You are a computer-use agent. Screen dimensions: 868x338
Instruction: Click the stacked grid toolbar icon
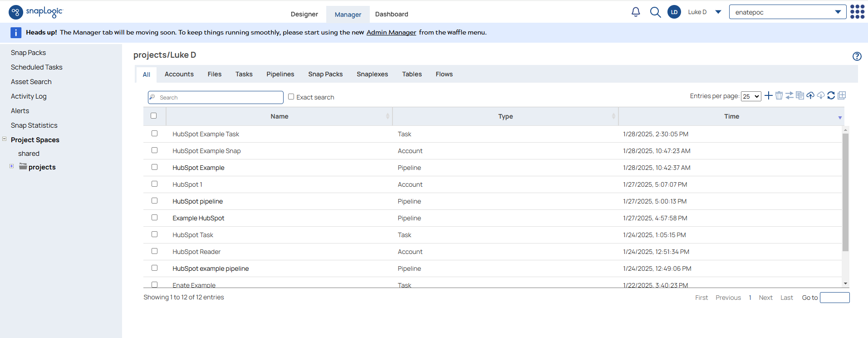(x=842, y=95)
